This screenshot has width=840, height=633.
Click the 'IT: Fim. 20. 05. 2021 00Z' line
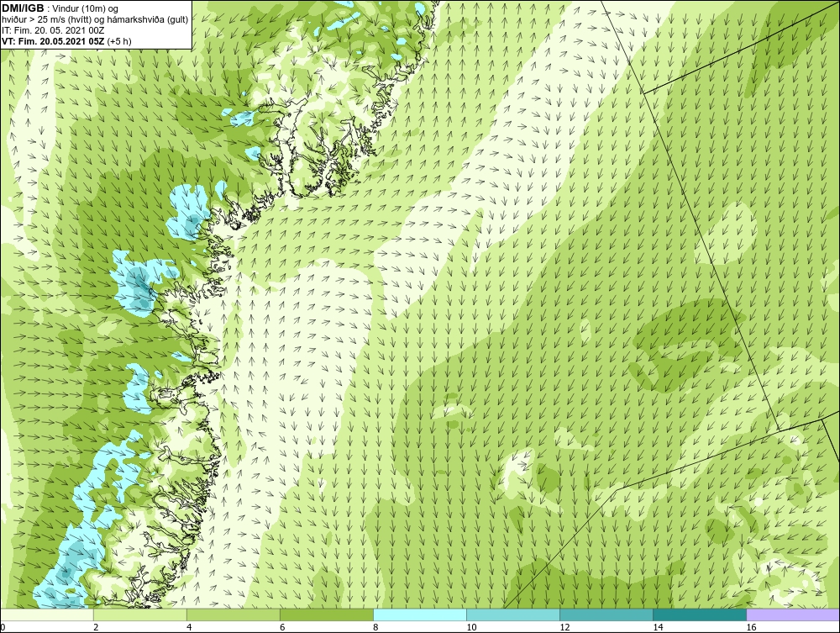[x=52, y=30]
